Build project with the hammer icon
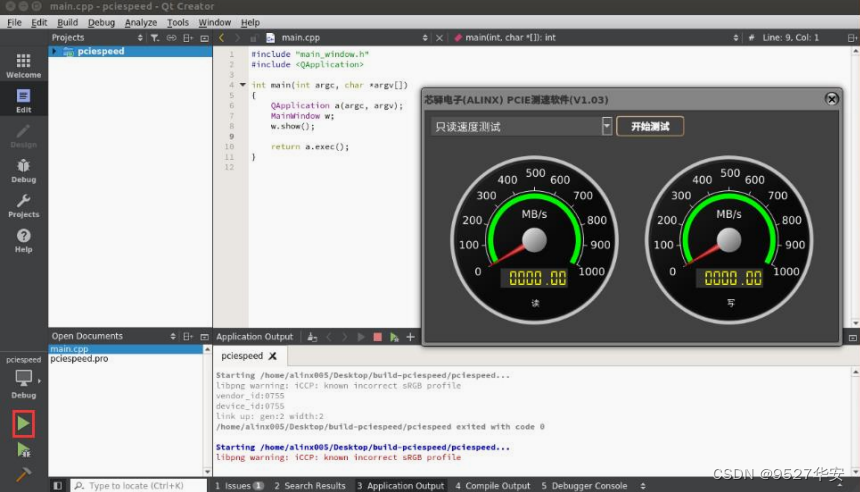 tap(23, 474)
